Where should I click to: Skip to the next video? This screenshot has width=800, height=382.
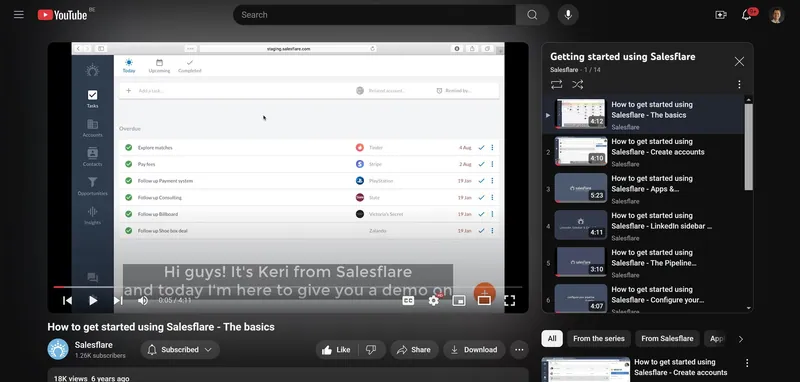(118, 300)
